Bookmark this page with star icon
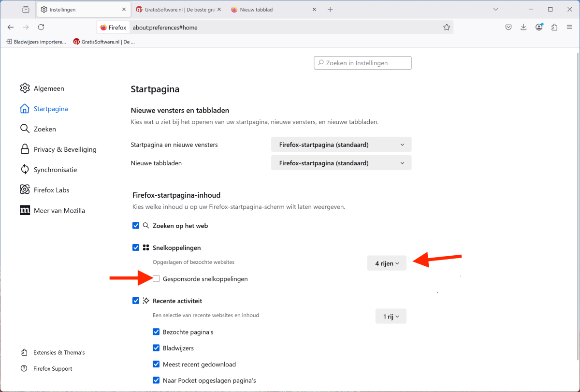Screen dimensions: 580x392 (447, 28)
